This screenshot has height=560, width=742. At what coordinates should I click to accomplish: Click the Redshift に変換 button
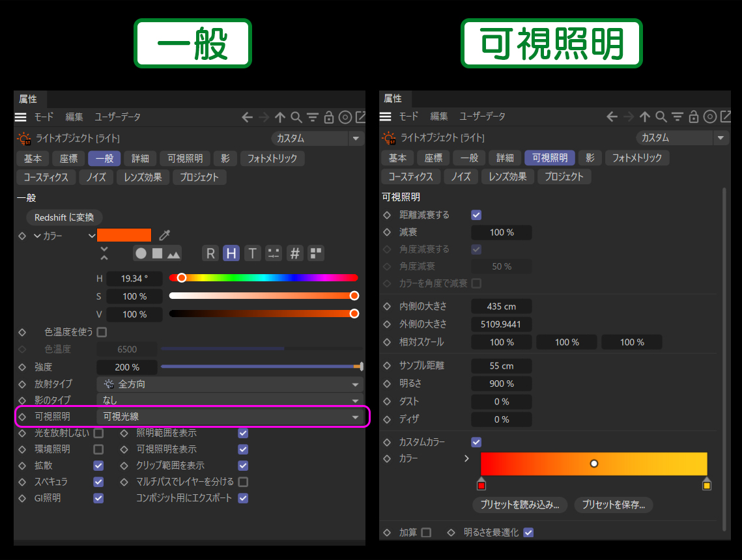coord(64,217)
